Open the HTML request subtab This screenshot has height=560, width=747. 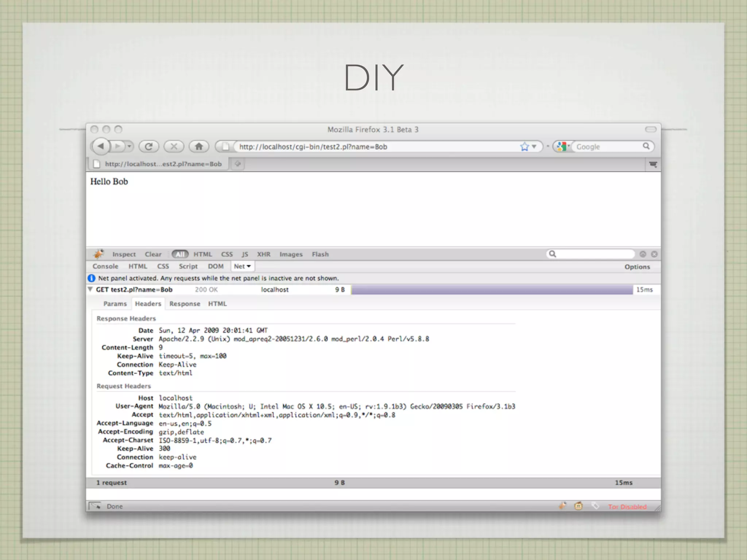[x=217, y=304]
